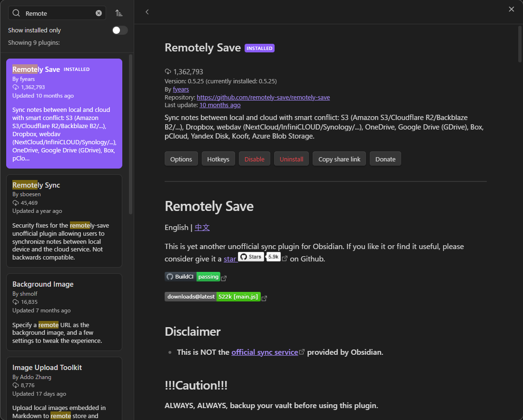This screenshot has height=420, width=523.
Task: Toggle Show installed only switch
Action: pyautogui.click(x=120, y=30)
